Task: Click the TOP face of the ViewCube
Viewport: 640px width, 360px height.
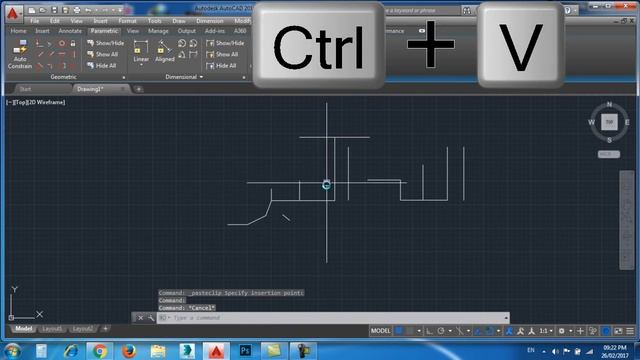Action: click(x=609, y=122)
